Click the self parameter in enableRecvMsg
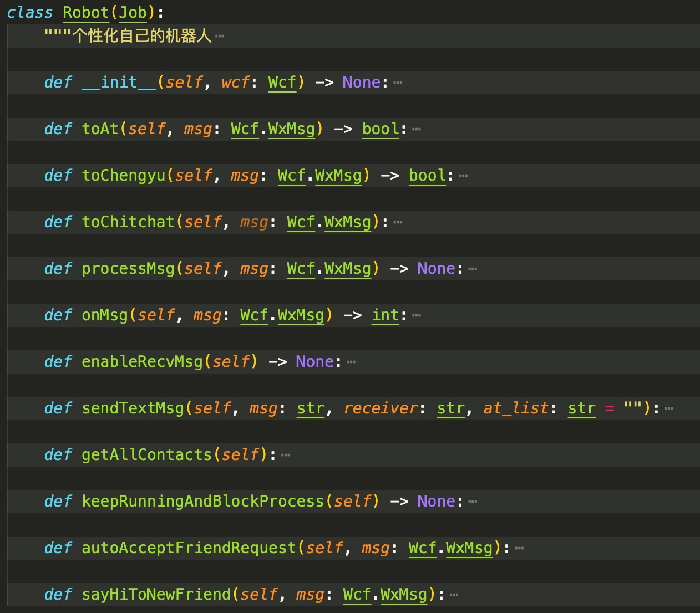The width and height of the screenshot is (700, 613). (x=231, y=362)
